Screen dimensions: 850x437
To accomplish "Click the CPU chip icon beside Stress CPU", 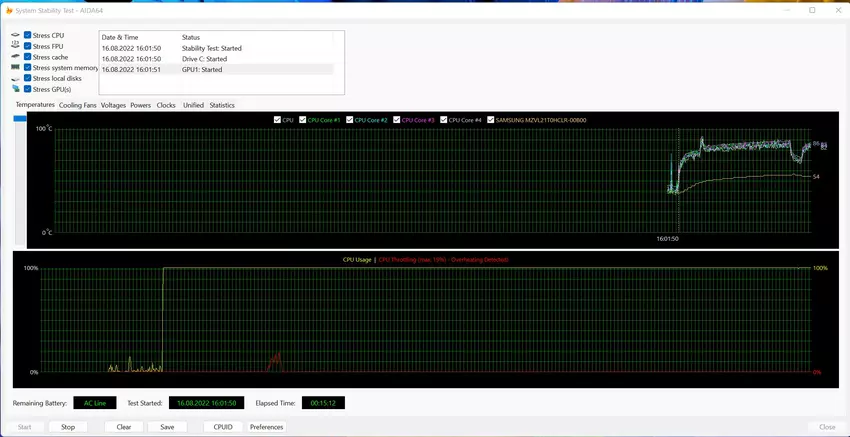I will (15, 35).
